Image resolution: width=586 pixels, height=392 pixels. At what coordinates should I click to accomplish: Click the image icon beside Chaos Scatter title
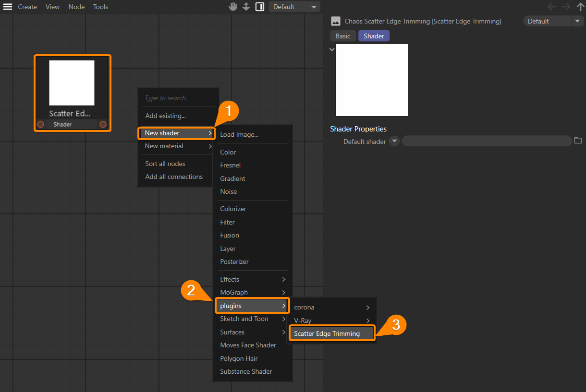335,21
